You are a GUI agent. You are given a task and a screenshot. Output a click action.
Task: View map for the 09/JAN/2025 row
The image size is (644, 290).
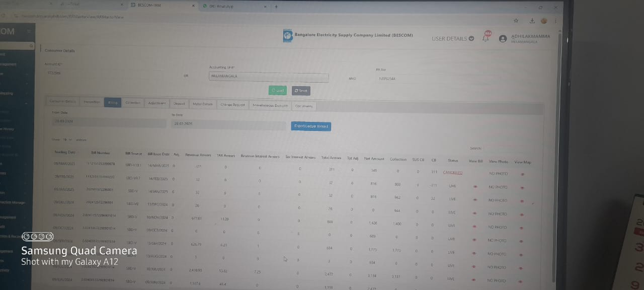522,200
